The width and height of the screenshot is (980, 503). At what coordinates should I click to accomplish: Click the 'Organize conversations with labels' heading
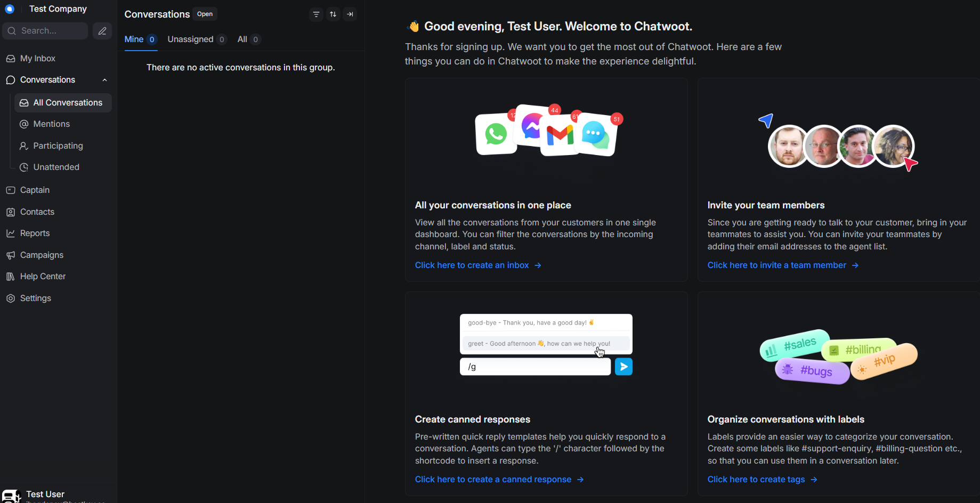tap(786, 419)
